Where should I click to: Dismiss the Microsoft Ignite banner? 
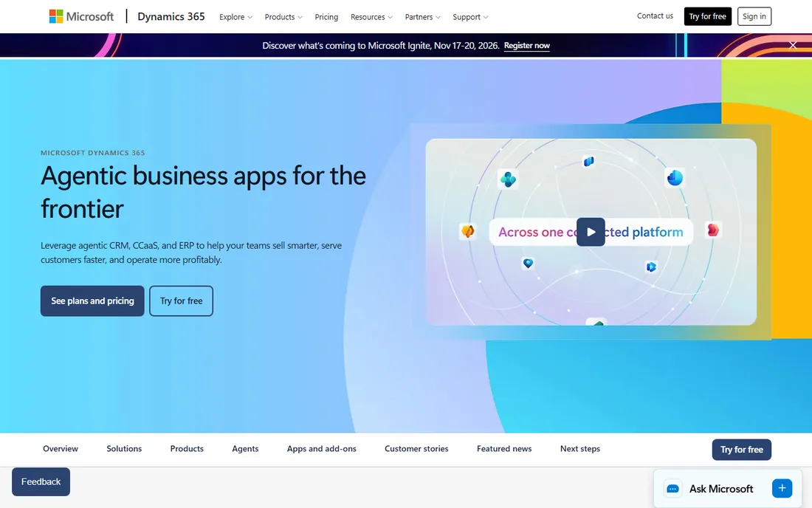click(793, 45)
